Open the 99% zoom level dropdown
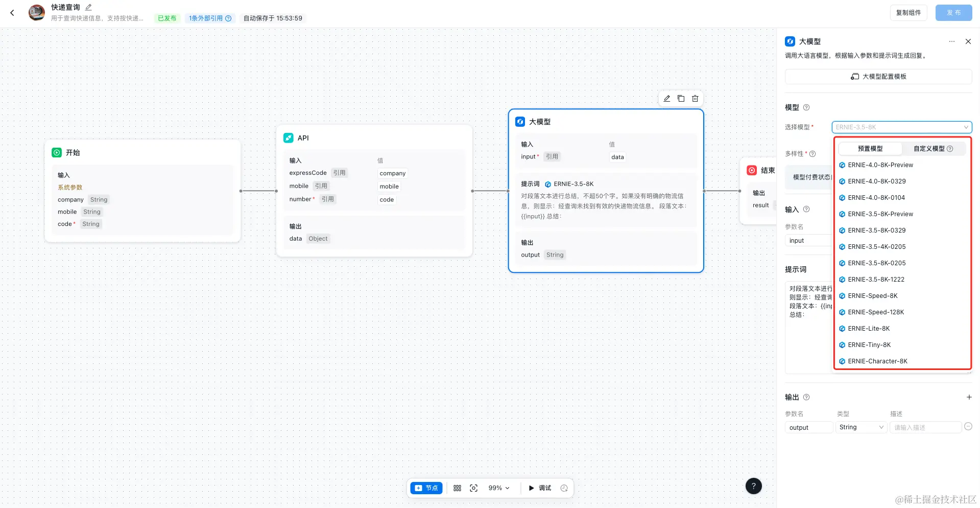Screen dimensions: 980x508 coord(499,488)
